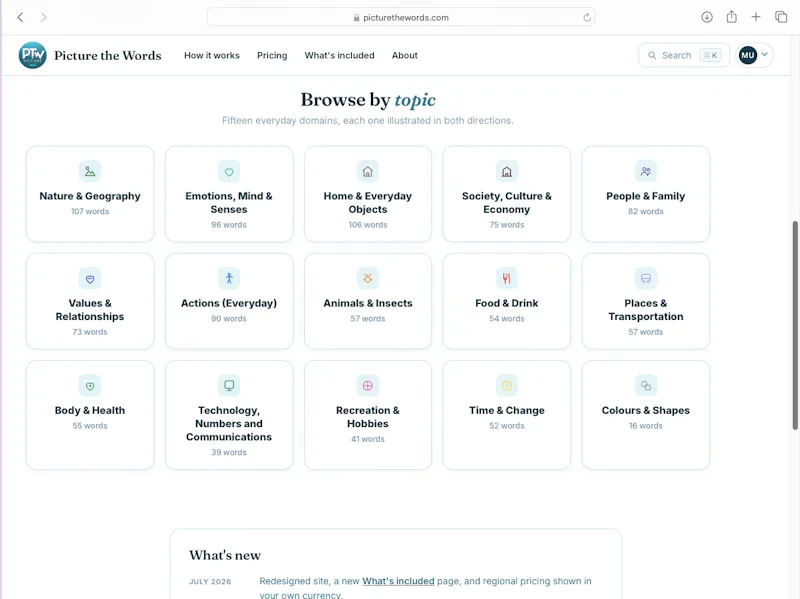Click the monitor icon in Technology card

point(229,386)
